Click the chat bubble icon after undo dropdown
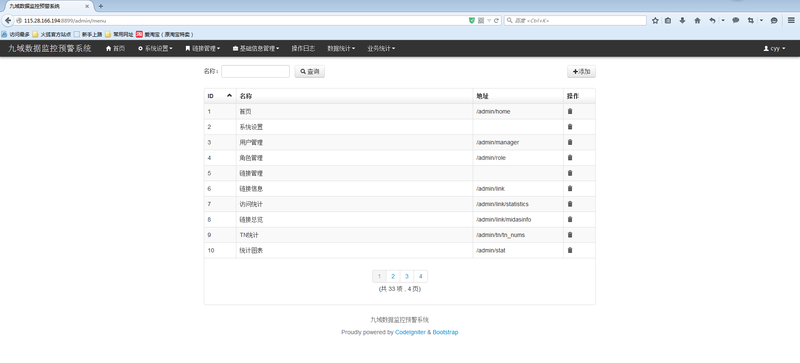 click(x=736, y=20)
